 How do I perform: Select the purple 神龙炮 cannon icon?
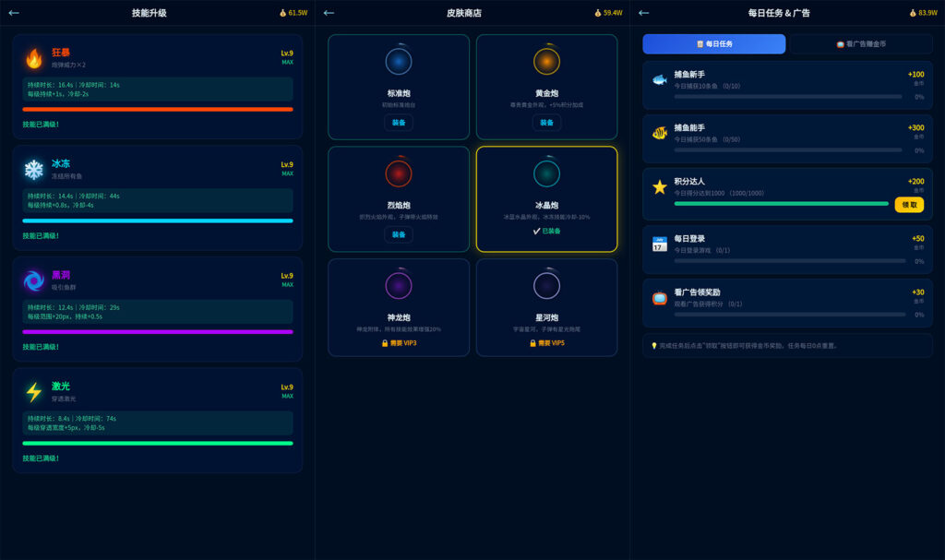point(399,286)
